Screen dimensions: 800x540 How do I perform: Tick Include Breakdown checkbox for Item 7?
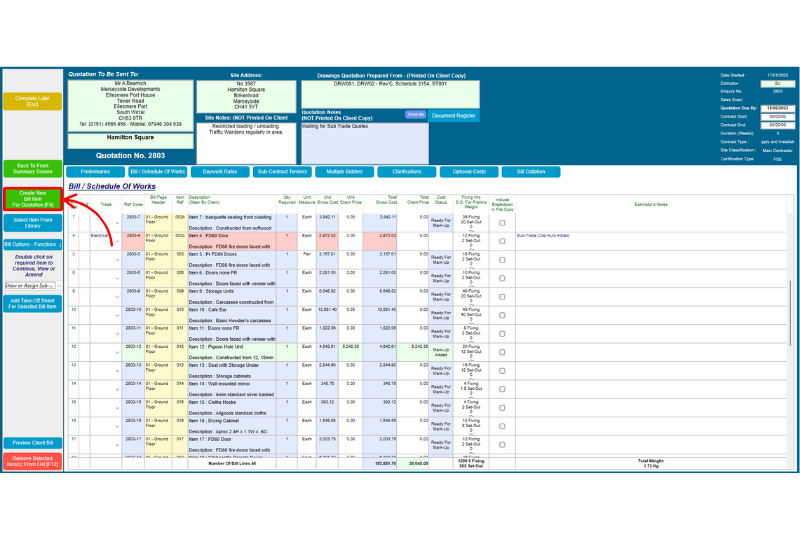[x=502, y=220]
